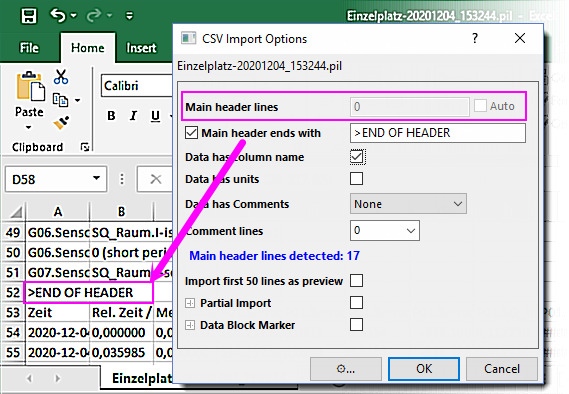Switch to the Insert ribbon tab
The image size is (569, 394).
pos(141,48)
